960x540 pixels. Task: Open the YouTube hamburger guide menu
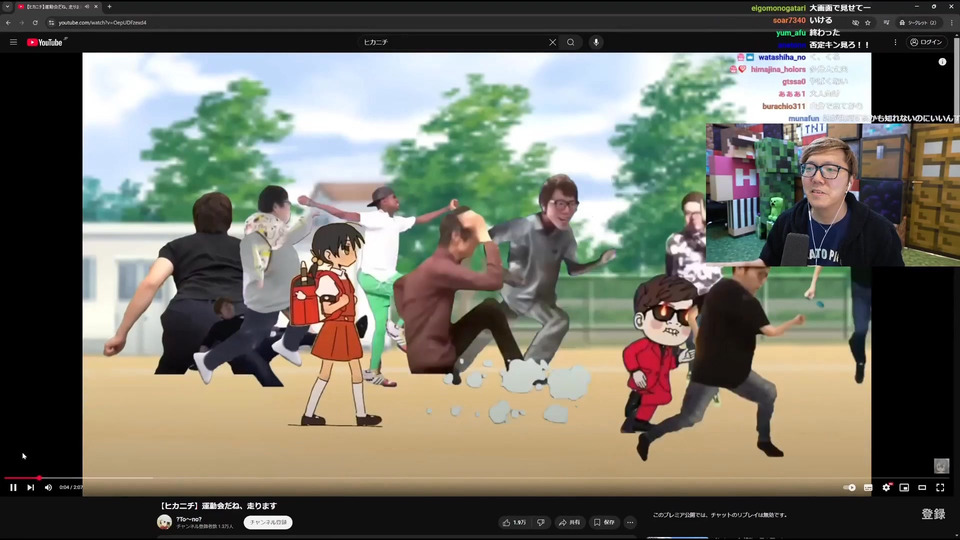click(13, 42)
